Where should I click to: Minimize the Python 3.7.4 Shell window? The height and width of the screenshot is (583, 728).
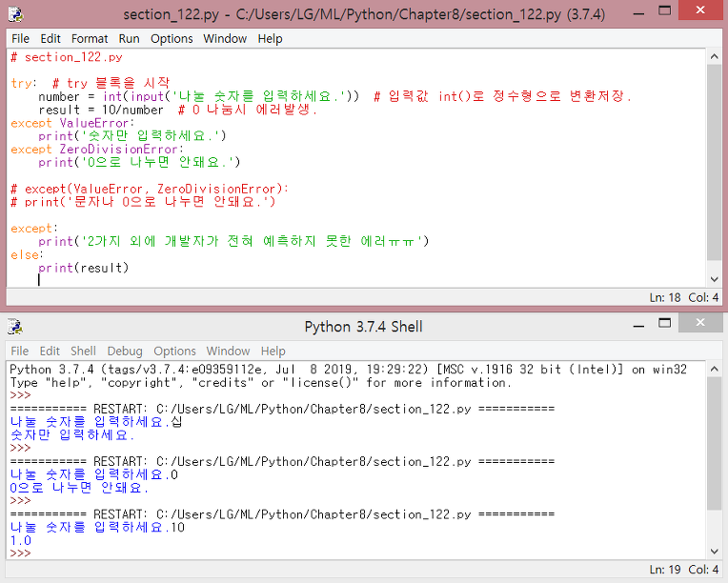638,327
